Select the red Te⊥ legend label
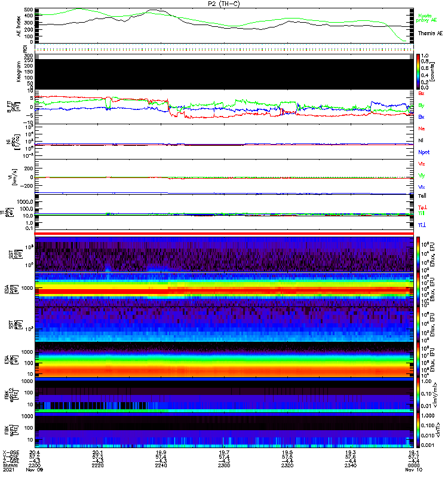Viewport: 448px width, 478px height. pyautogui.click(x=422, y=207)
